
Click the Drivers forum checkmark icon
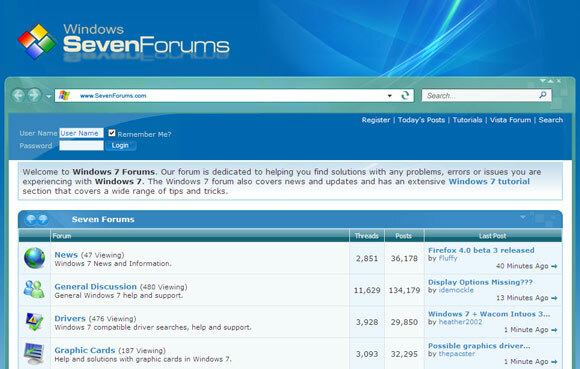pyautogui.click(x=34, y=321)
